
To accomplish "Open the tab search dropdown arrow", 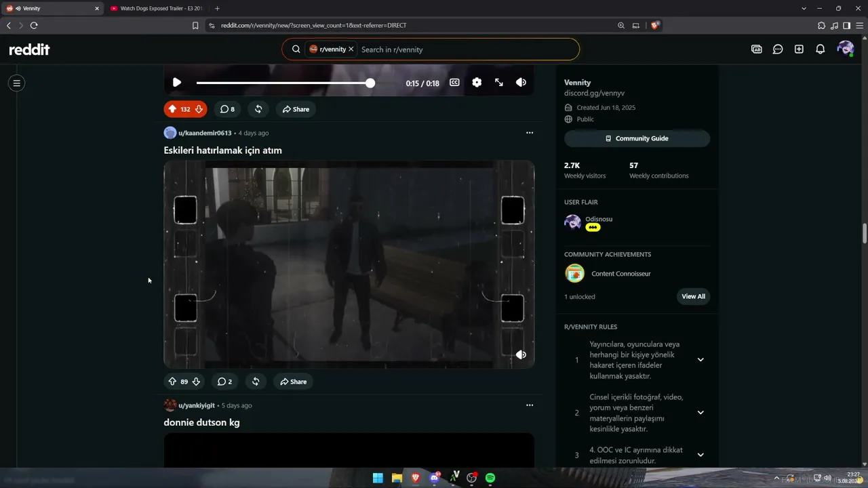I will pyautogui.click(x=804, y=8).
